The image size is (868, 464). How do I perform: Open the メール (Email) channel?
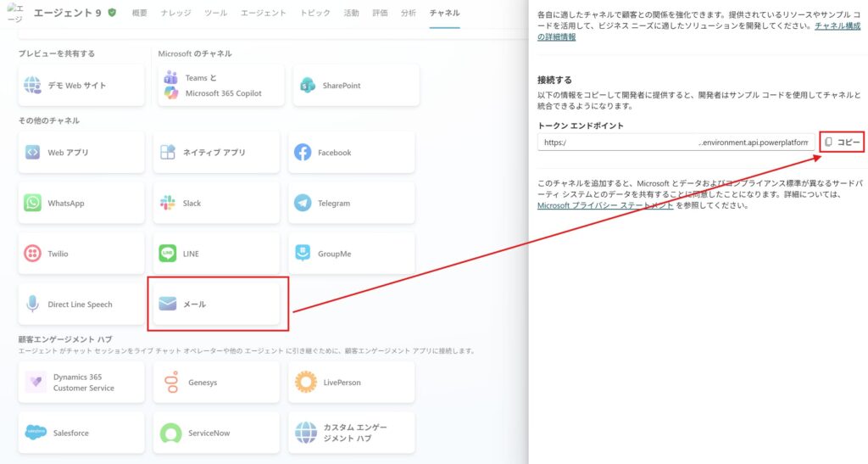tap(216, 304)
